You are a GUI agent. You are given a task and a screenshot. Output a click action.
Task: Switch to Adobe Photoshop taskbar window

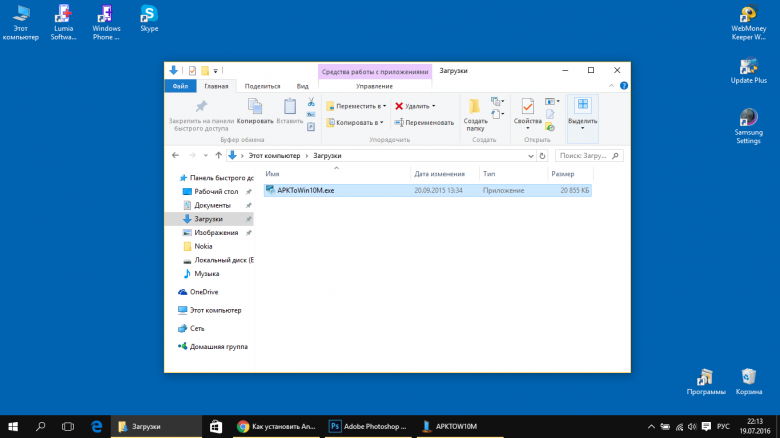pyautogui.click(x=368, y=427)
